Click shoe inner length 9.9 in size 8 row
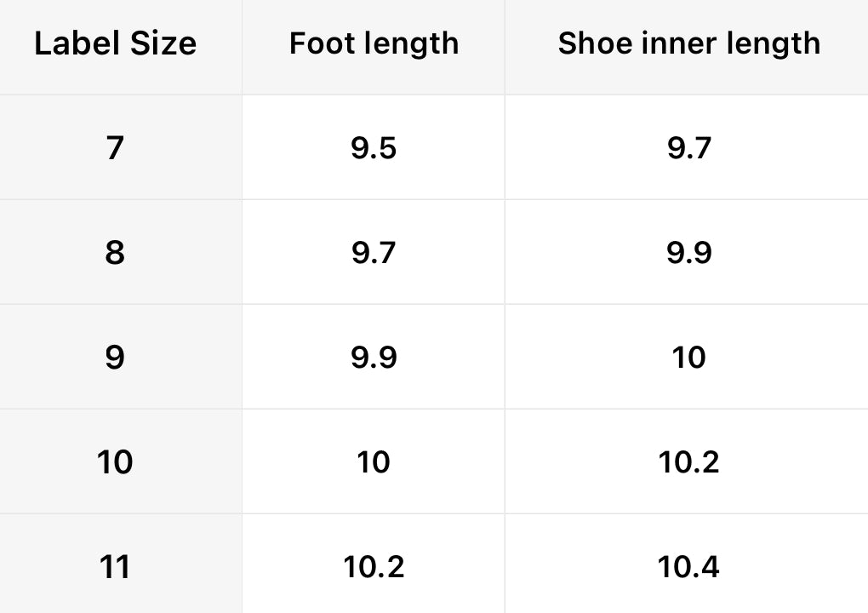The width and height of the screenshot is (868, 613). (x=688, y=253)
